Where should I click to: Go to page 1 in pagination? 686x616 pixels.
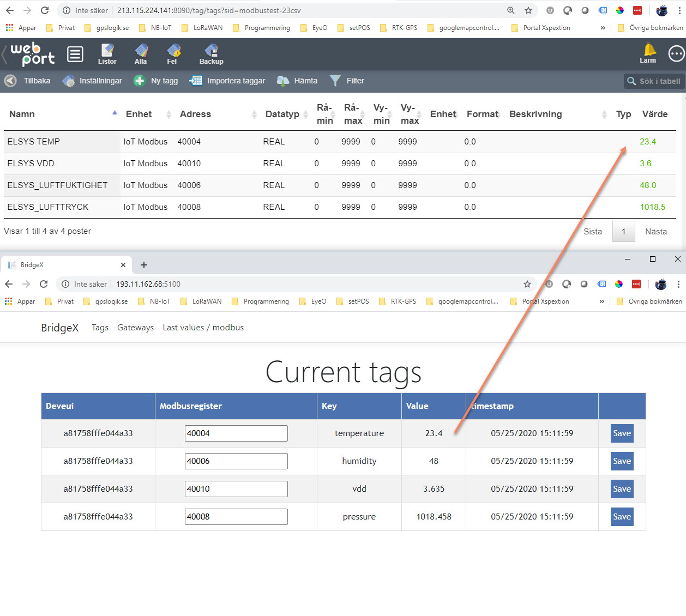click(x=624, y=232)
